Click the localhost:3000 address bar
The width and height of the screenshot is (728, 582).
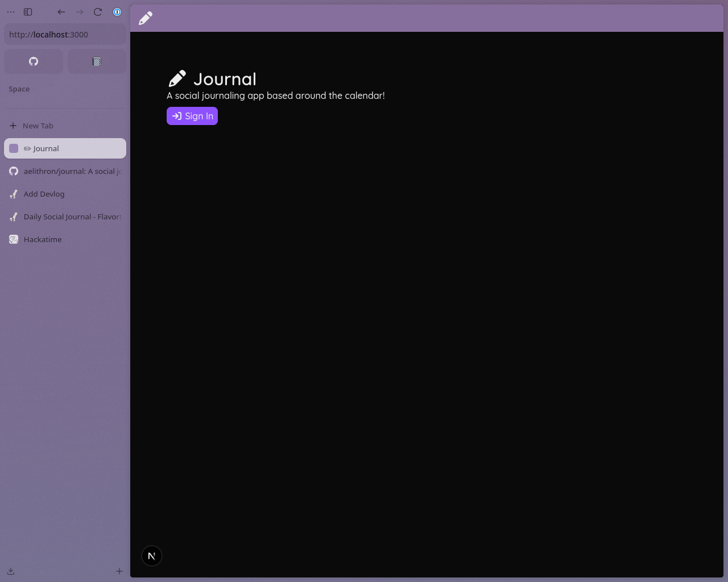tap(65, 35)
